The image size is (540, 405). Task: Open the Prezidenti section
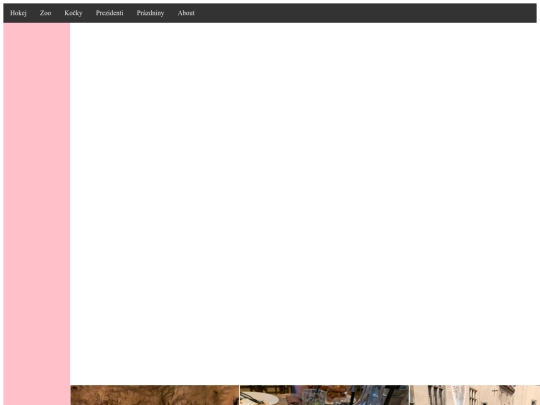pos(109,13)
